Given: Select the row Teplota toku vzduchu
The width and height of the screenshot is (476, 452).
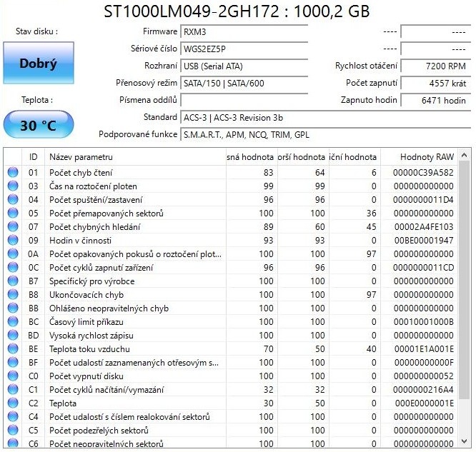Looking at the screenshot, I should [231, 349].
